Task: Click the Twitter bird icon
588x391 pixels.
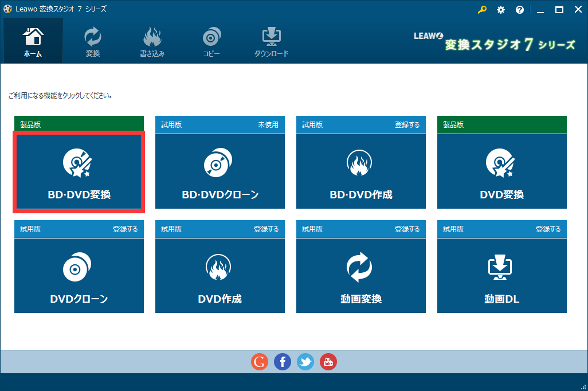Action: pos(305,362)
